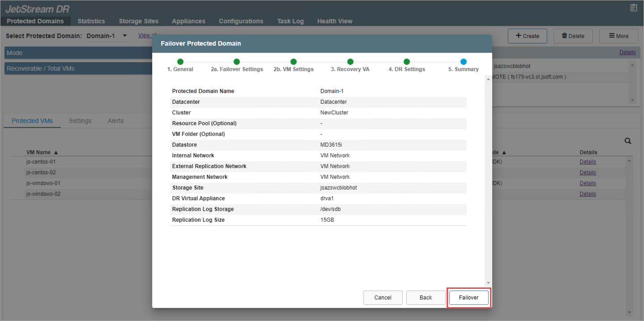This screenshot has height=321, width=644.
Task: Go to the 2a. Failover Settings step
Action: click(x=237, y=62)
